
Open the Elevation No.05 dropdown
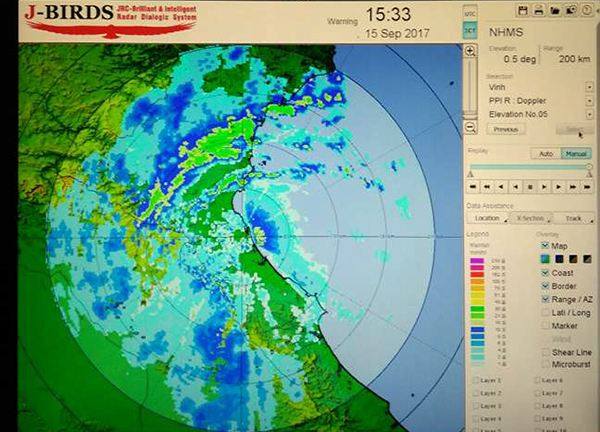coord(589,115)
